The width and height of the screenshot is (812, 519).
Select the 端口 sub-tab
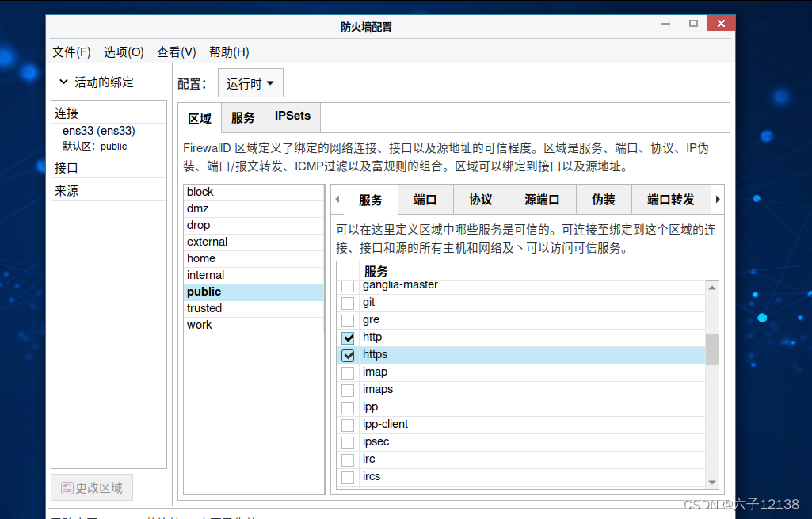(x=425, y=200)
